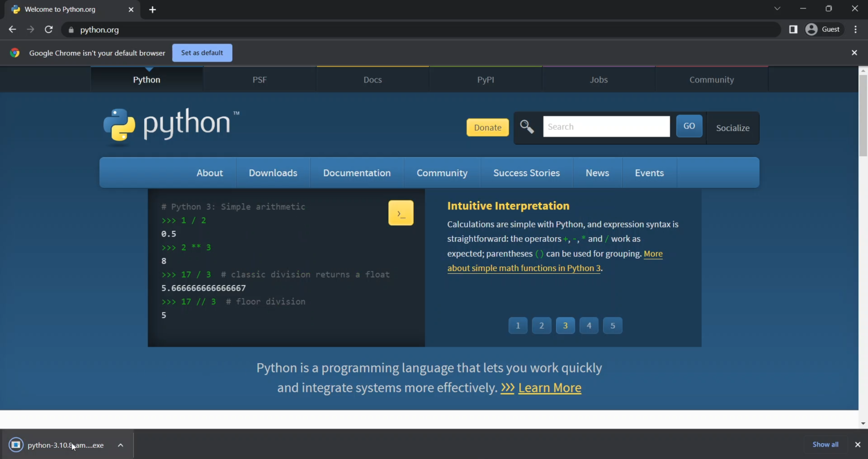The height and width of the screenshot is (459, 868).
Task: Reload the page with the refresh icon
Action: [49, 29]
